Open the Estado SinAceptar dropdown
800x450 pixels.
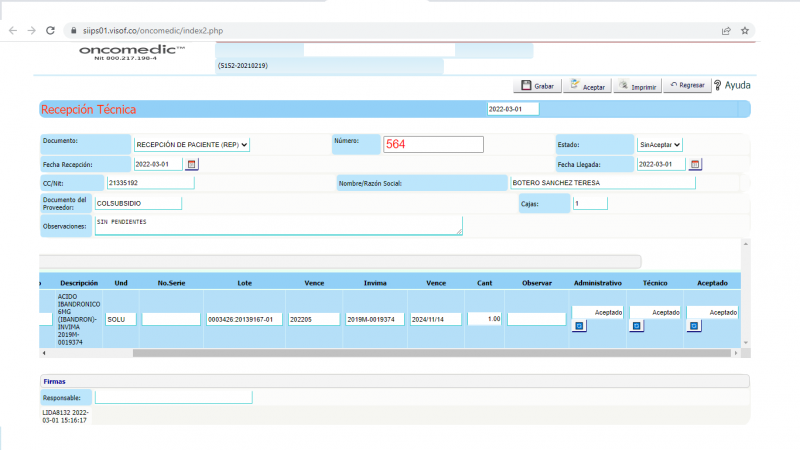(x=660, y=144)
